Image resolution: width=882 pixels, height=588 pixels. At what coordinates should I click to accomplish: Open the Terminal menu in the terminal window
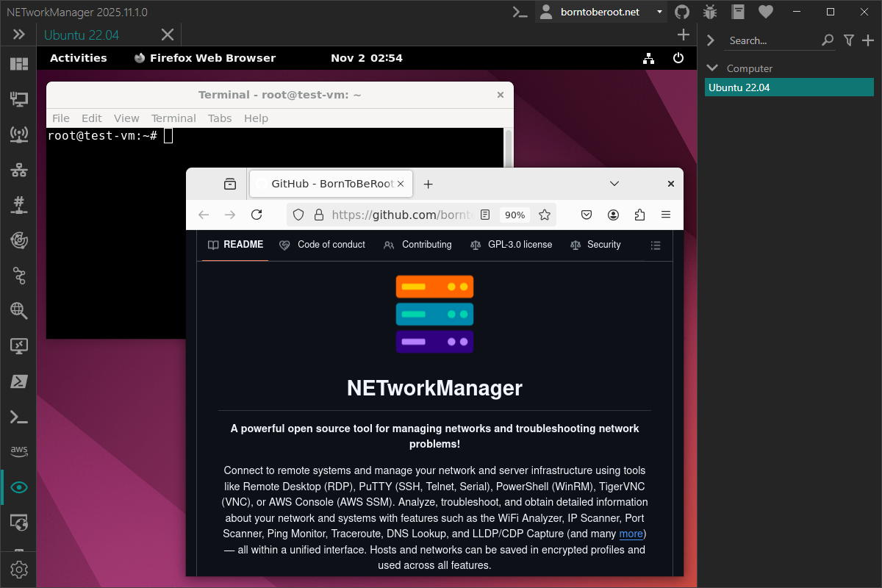[x=173, y=118]
